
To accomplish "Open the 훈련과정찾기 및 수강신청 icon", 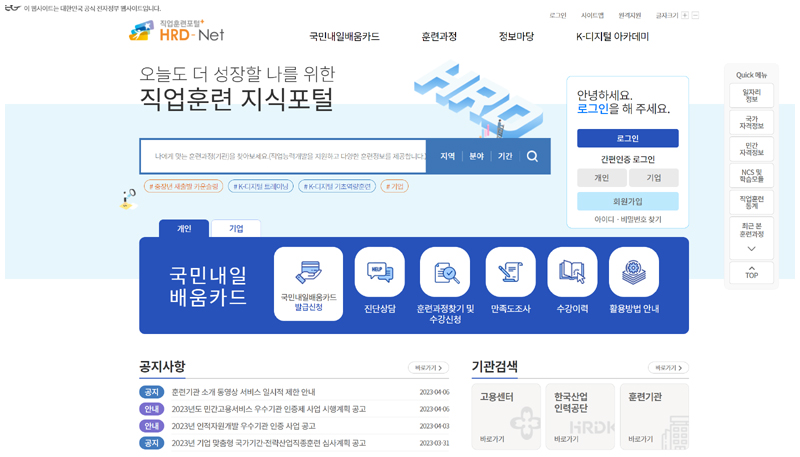I will (x=445, y=272).
